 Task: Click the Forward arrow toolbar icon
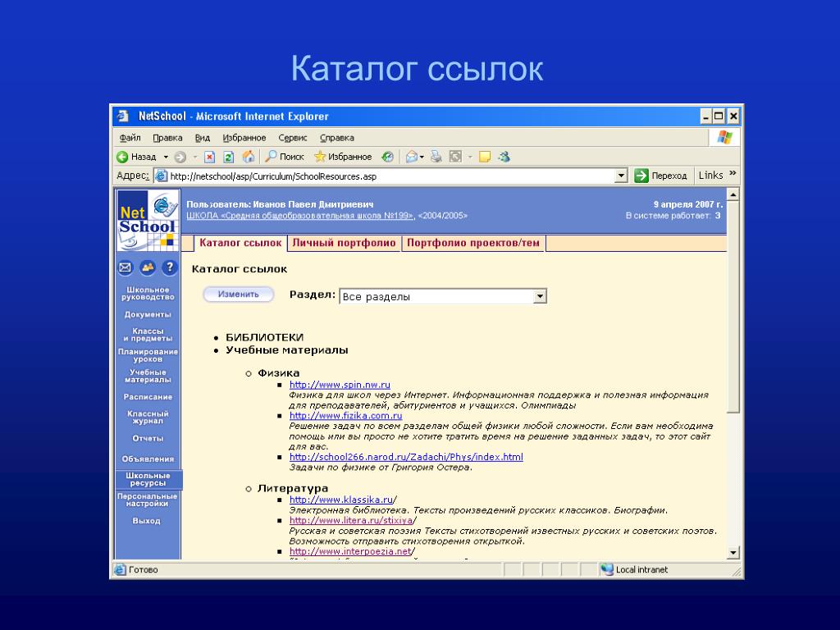180,157
